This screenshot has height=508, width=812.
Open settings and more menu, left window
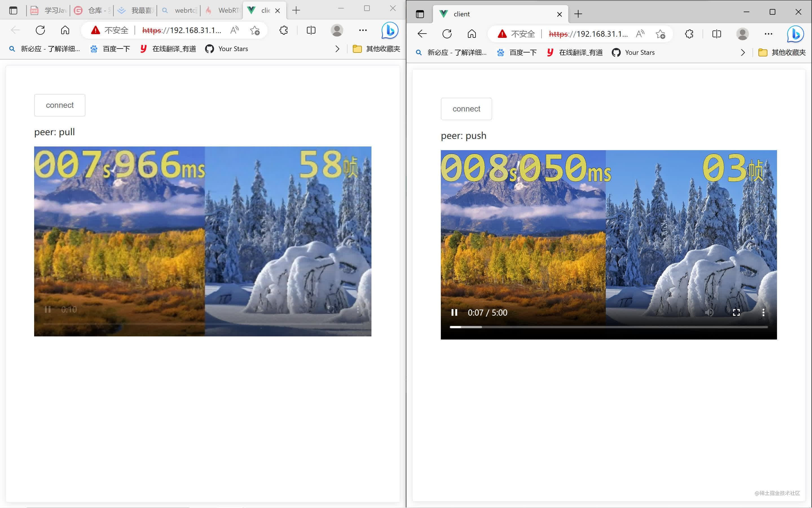pos(362,30)
